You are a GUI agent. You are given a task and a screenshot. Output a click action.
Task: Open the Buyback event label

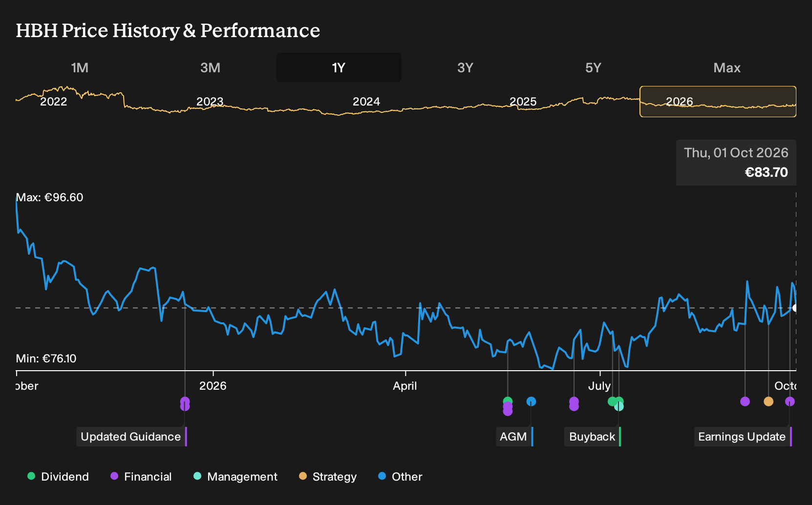click(x=593, y=437)
